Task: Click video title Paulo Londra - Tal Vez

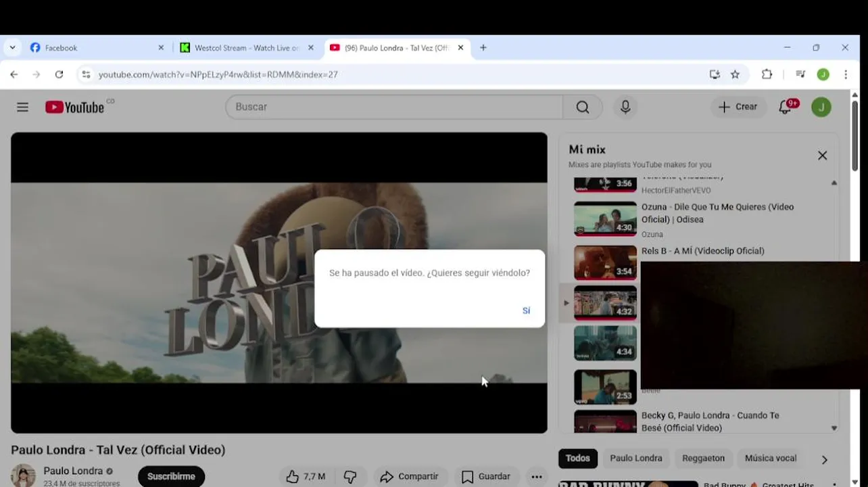Action: coord(118,450)
